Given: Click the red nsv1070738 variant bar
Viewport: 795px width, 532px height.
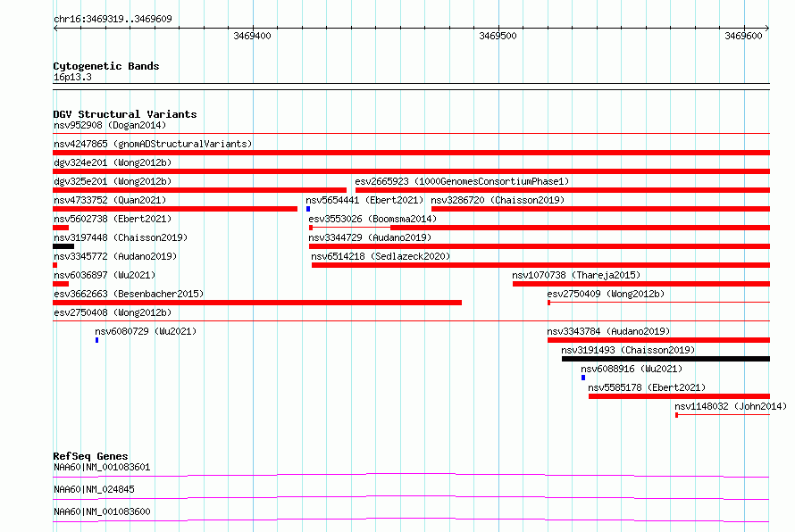Looking at the screenshot, I should [641, 284].
